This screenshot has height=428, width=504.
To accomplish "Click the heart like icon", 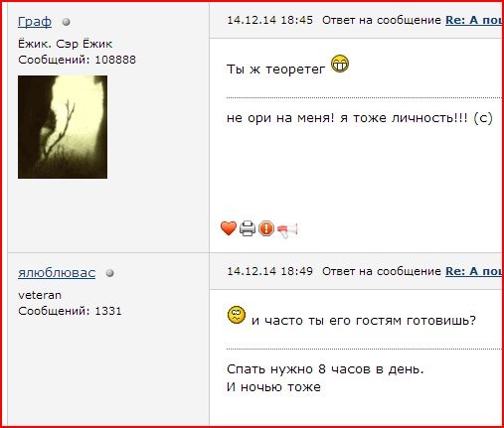I will pyautogui.click(x=229, y=228).
